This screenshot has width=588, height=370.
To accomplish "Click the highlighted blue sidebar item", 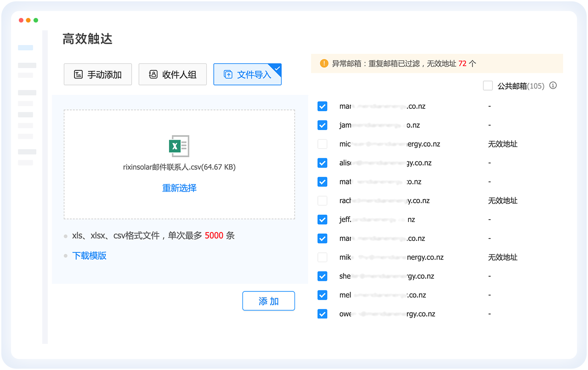I will [x=25, y=48].
